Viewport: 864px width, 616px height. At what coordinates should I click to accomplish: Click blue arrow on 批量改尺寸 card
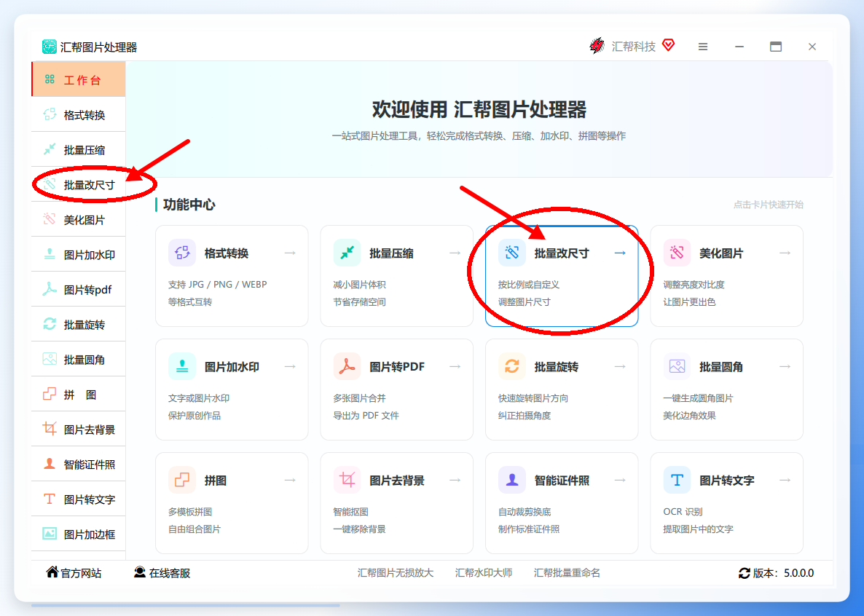[x=620, y=253]
